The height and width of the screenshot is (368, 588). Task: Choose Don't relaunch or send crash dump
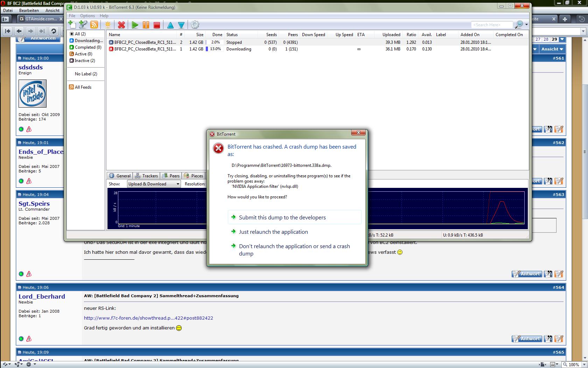(294, 250)
